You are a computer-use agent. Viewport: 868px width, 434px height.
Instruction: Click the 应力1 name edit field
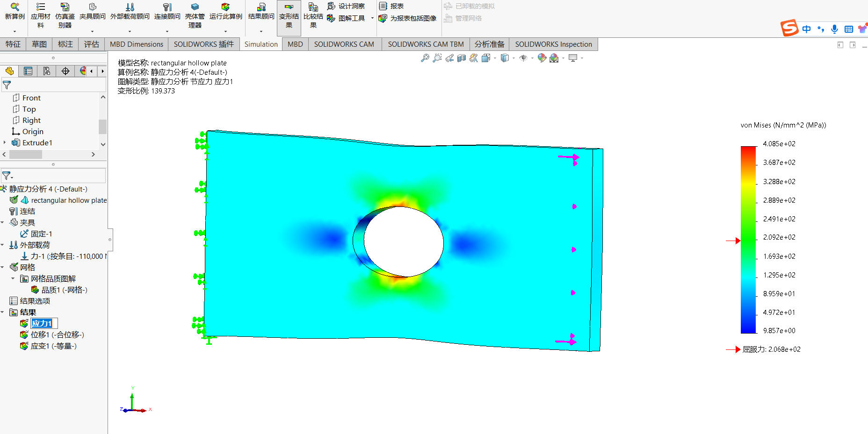[44, 323]
